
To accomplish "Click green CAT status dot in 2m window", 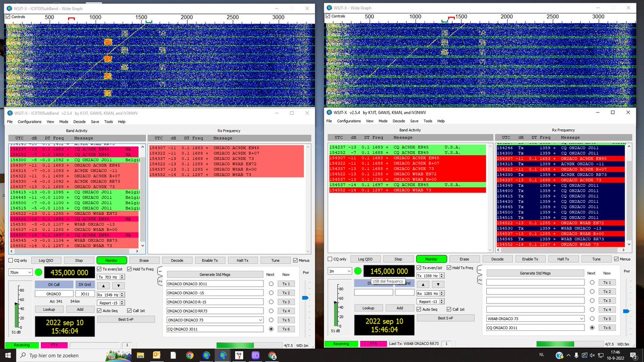I will coord(358,271).
